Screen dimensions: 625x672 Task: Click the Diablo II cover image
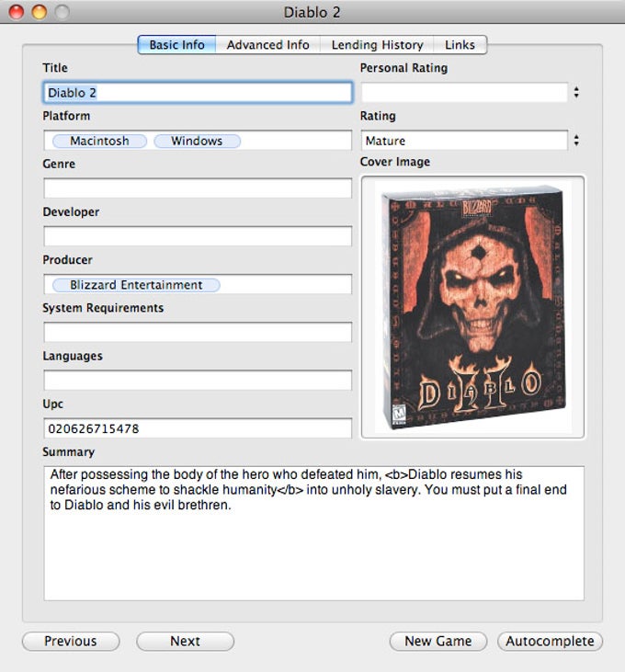tap(473, 307)
